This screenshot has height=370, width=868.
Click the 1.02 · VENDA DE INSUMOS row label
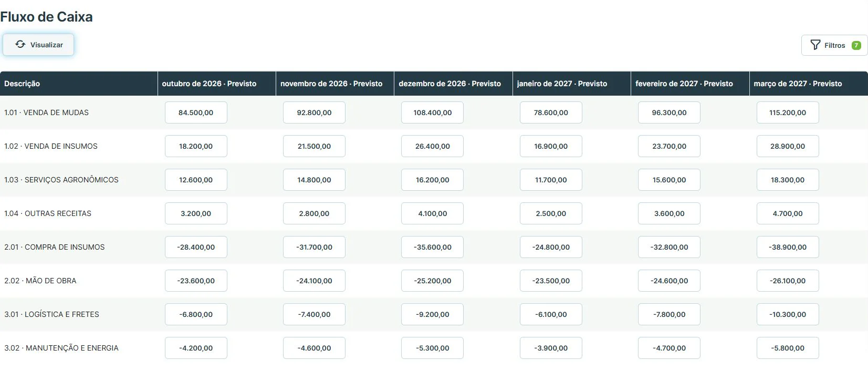point(51,146)
